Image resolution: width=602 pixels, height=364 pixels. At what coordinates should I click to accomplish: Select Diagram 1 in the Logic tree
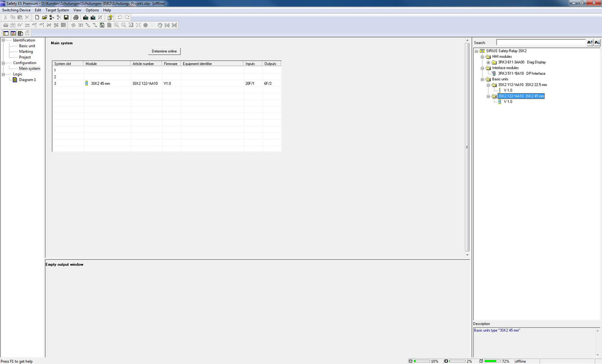pos(27,80)
